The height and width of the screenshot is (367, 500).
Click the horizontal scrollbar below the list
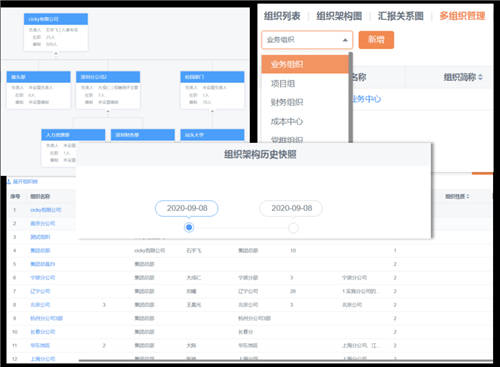[x=285, y=360]
